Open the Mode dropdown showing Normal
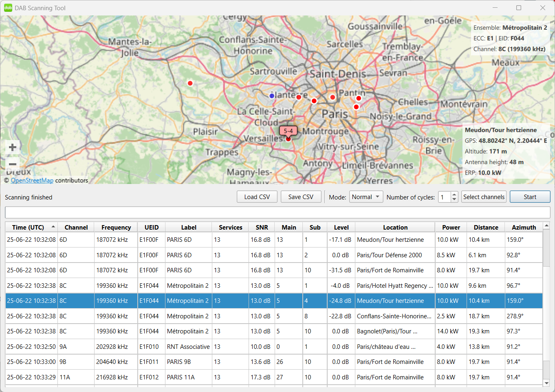This screenshot has height=392, width=555. coord(366,197)
